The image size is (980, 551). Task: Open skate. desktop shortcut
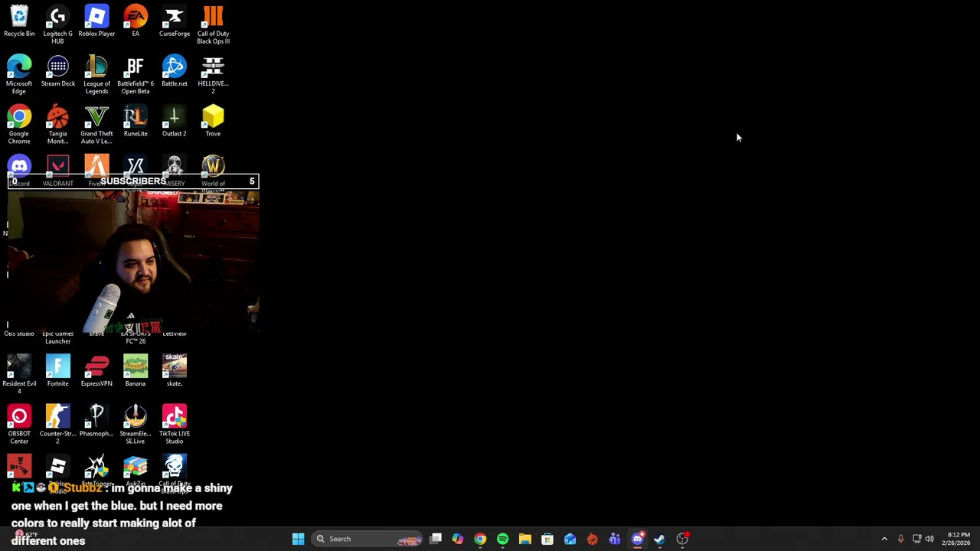tap(174, 371)
